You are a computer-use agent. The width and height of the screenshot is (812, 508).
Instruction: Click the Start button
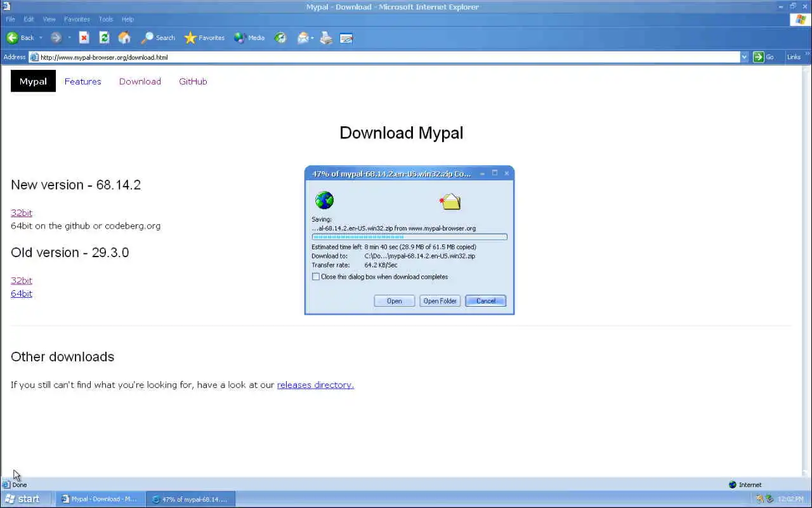(x=23, y=499)
